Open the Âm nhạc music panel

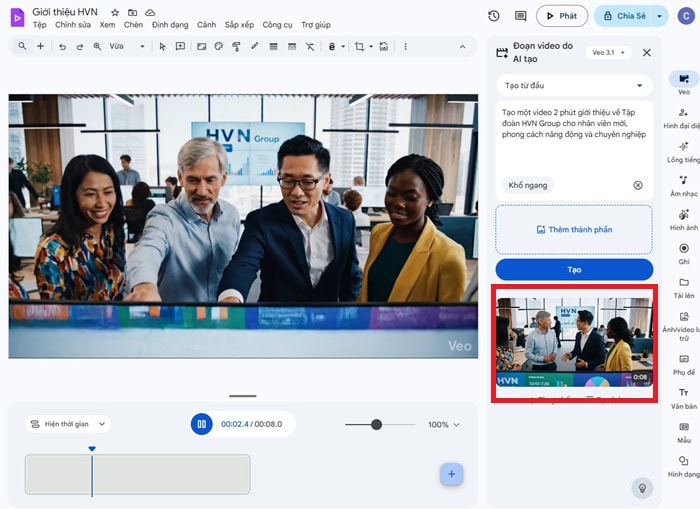683,184
